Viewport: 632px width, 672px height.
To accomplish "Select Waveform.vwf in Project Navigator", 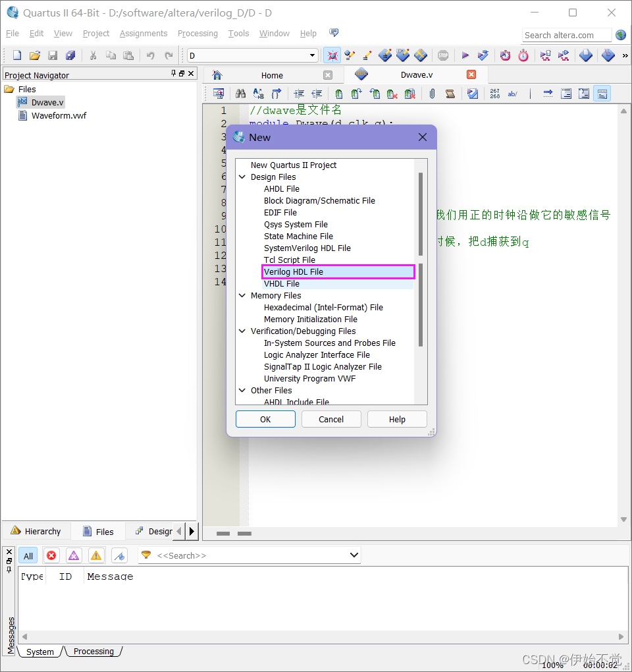I will pos(59,116).
